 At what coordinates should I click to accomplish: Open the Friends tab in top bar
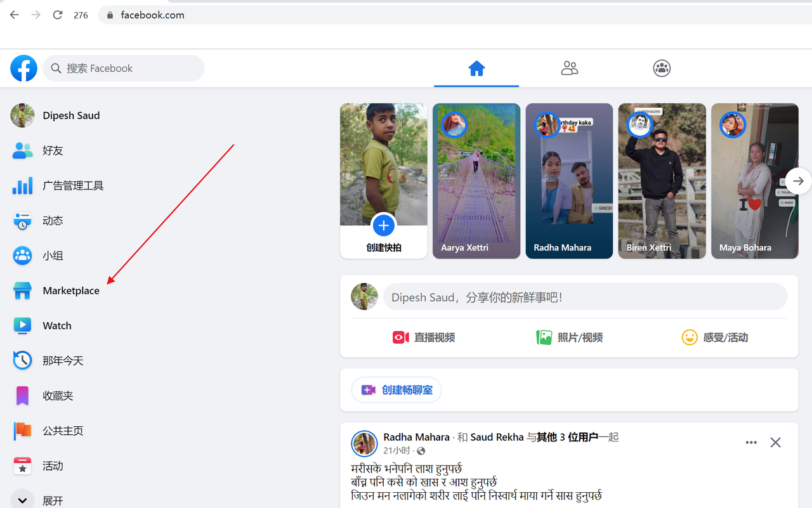click(x=570, y=68)
